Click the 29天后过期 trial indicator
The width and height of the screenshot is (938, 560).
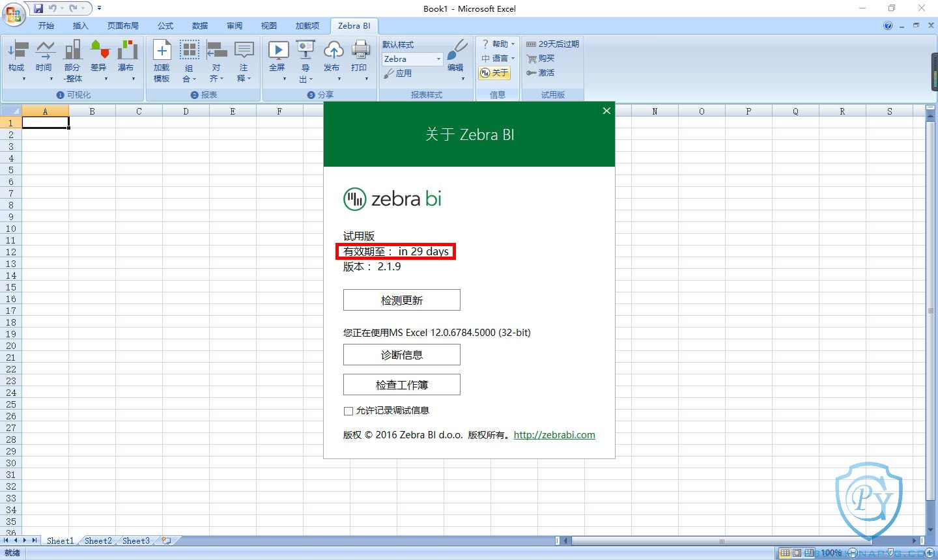552,44
